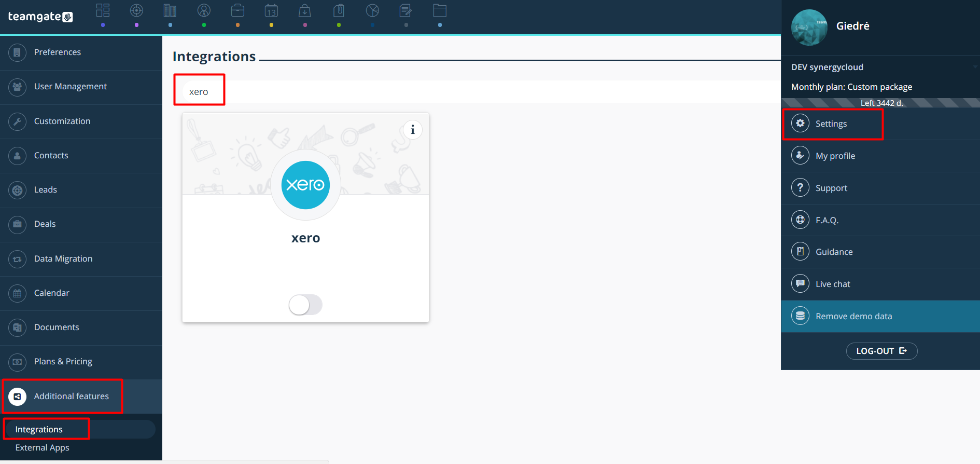Click the My profile label
980x464 pixels.
(835, 156)
